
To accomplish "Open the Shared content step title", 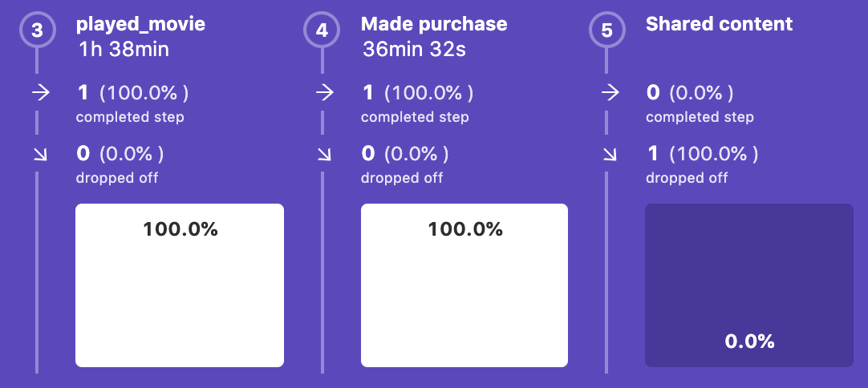I will tap(719, 24).
